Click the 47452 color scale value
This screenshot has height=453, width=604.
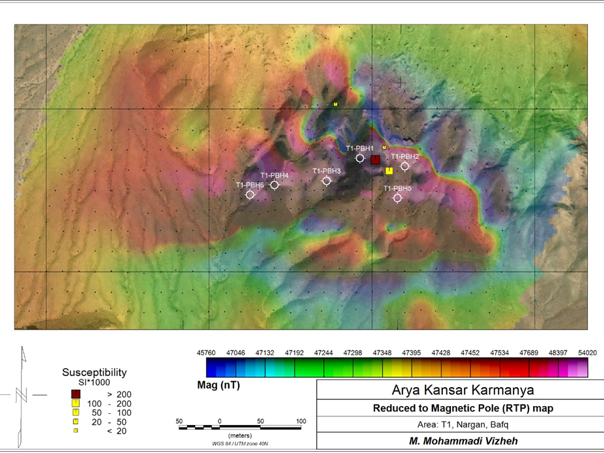tap(470, 353)
